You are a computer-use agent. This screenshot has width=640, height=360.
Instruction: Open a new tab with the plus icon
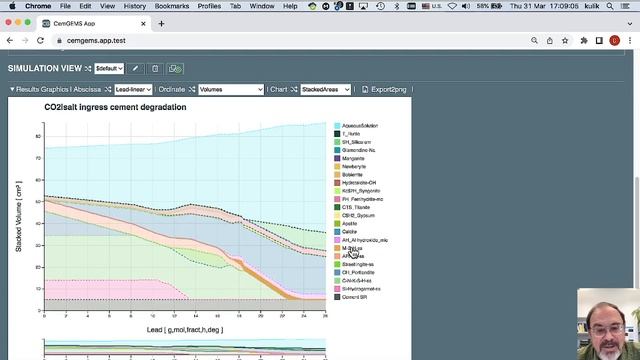point(161,24)
